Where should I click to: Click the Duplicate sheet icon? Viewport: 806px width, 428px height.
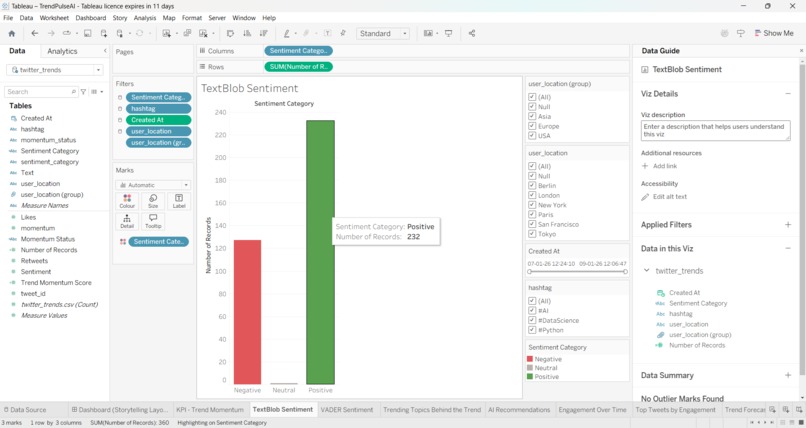point(187,33)
